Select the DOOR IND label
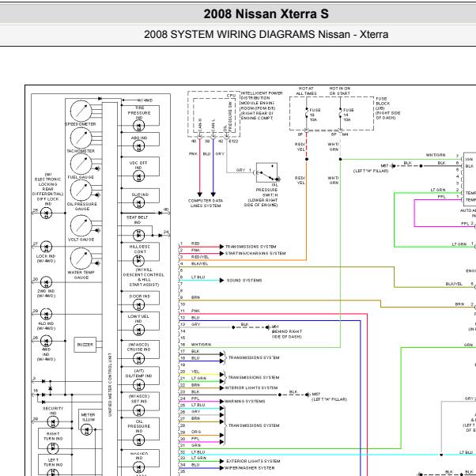476x476 pixels. tap(140, 296)
